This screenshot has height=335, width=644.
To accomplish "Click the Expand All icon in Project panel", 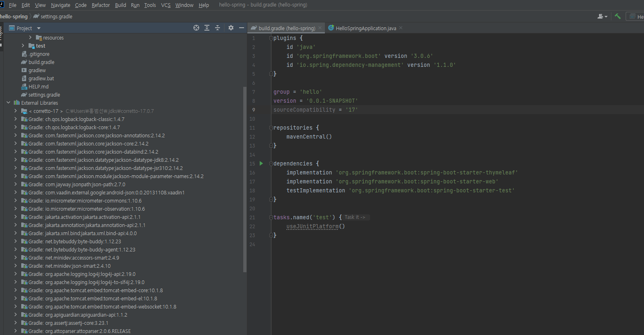I will [207, 28].
